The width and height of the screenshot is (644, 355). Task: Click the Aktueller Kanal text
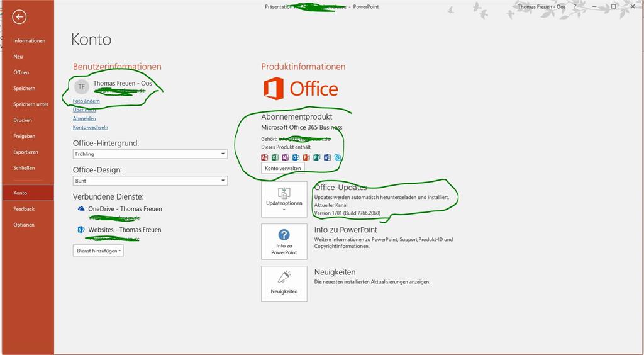click(x=331, y=205)
